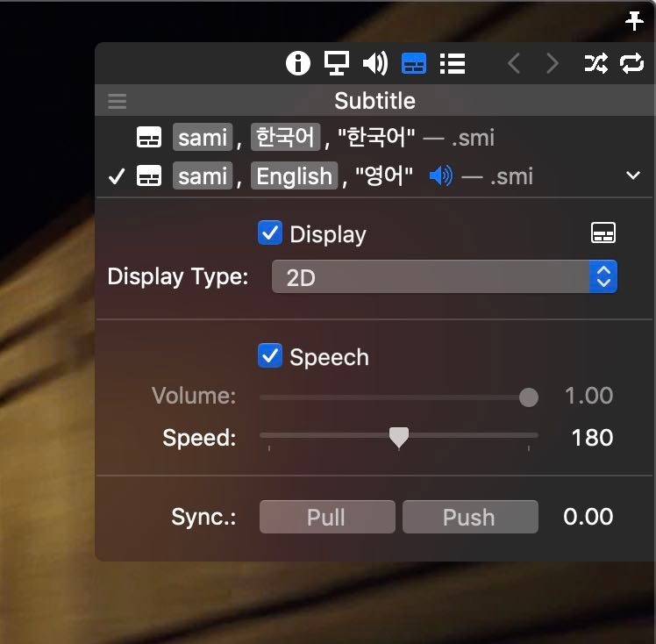Click the Pull sync button
The height and width of the screenshot is (644, 656).
click(x=327, y=517)
